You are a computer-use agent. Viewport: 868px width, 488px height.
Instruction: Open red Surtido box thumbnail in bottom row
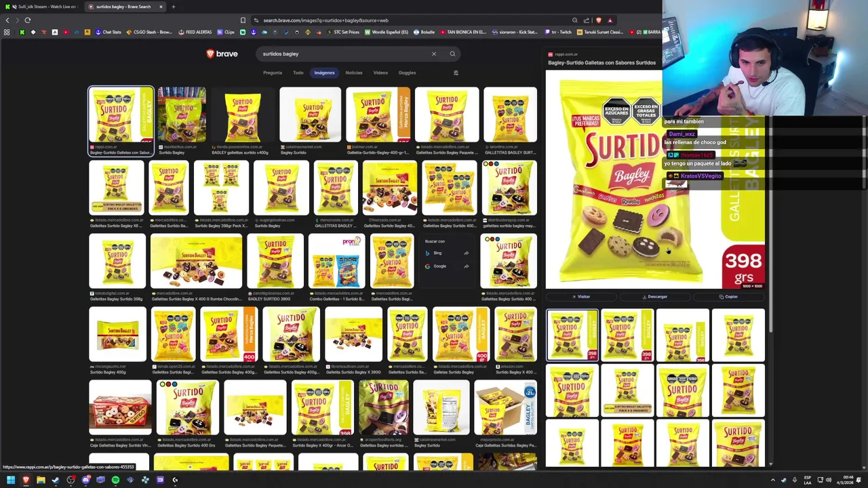pos(120,407)
